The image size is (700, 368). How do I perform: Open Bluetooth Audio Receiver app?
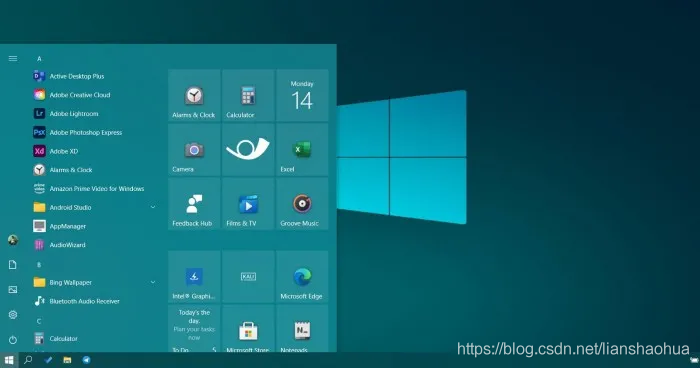tap(95, 301)
